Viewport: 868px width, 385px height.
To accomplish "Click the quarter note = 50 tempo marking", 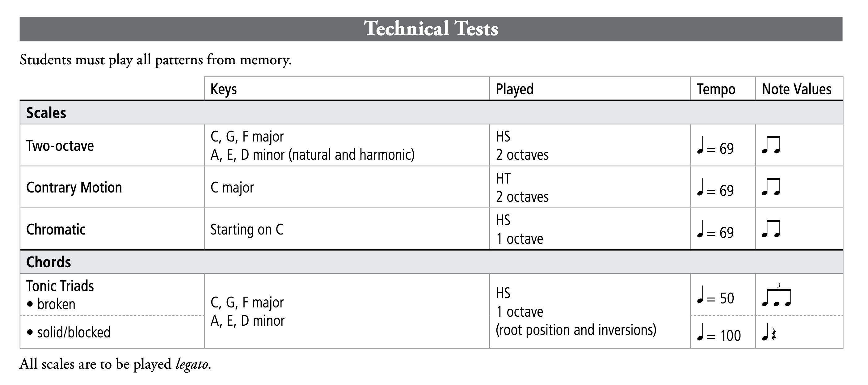I will pos(715,296).
